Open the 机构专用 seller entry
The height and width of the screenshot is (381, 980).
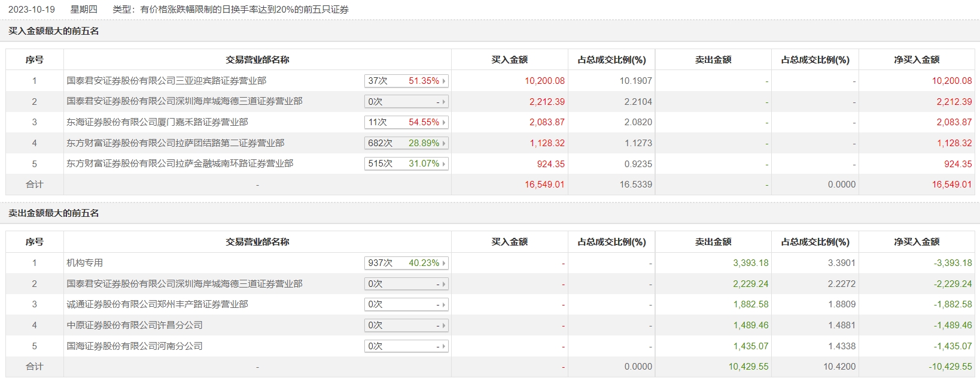[x=85, y=263]
